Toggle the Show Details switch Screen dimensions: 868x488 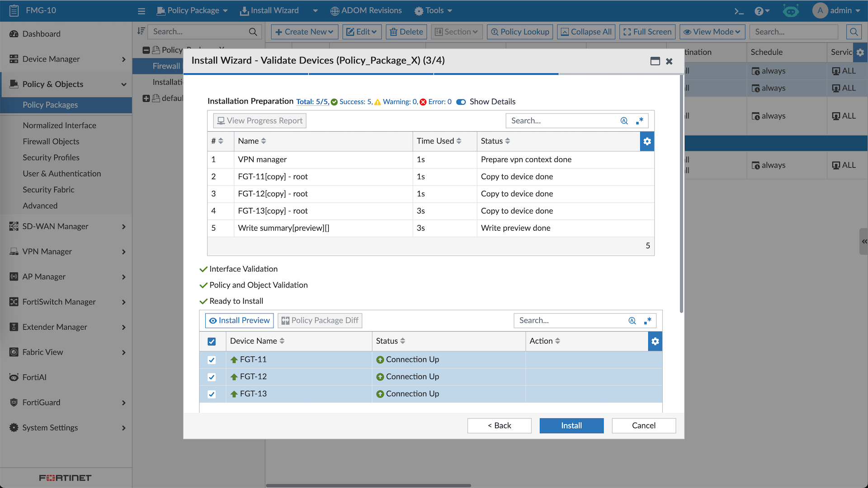point(461,102)
